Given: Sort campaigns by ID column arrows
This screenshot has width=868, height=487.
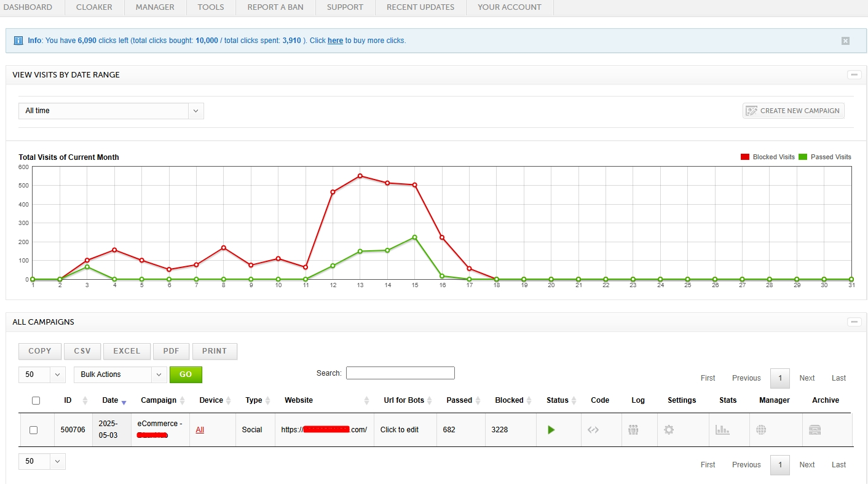Looking at the screenshot, I should point(85,400).
